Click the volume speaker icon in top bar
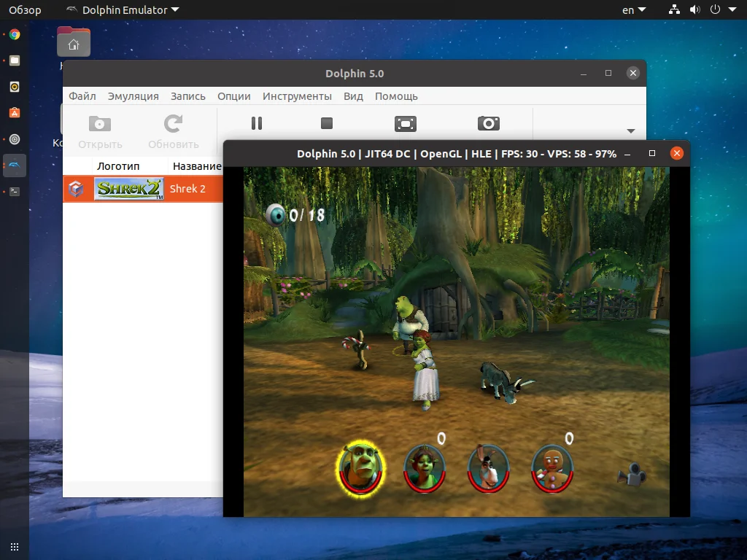Viewport: 747px width, 560px height. (x=695, y=9)
